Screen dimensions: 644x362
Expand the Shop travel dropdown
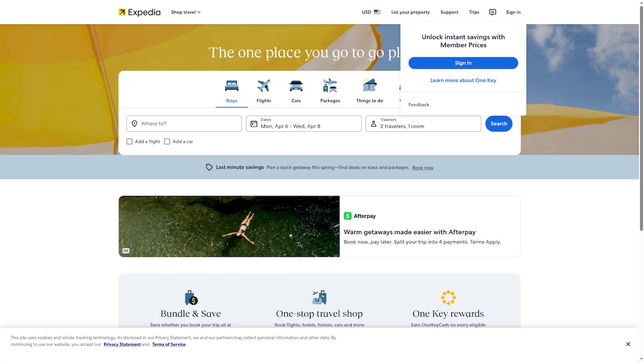point(186,12)
